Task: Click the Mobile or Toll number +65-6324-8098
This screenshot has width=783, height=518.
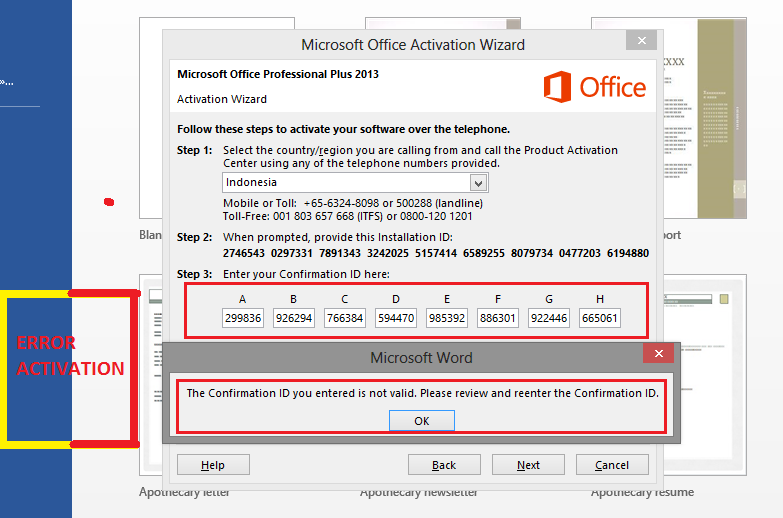Action: [x=342, y=203]
